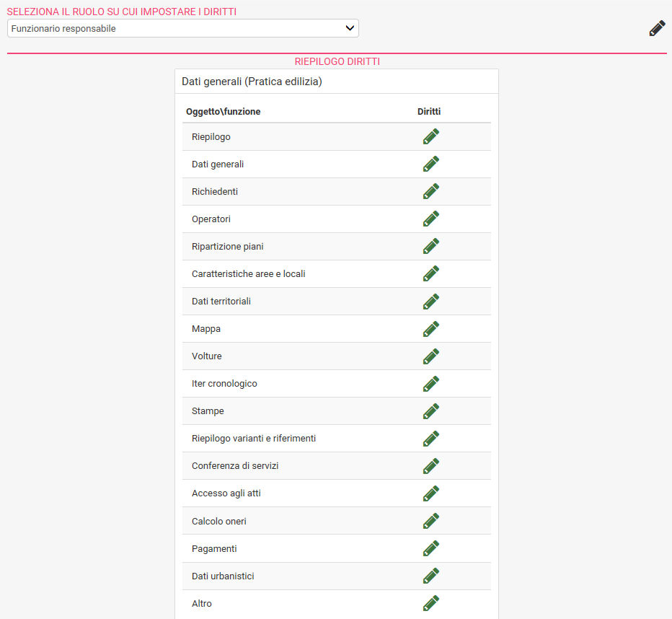Click pencil icon for Calcolo oneri
Image resolution: width=672 pixels, height=619 pixels.
[430, 521]
